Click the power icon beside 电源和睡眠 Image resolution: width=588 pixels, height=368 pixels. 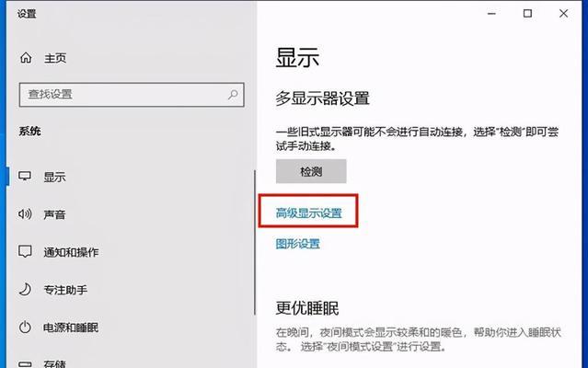click(25, 328)
